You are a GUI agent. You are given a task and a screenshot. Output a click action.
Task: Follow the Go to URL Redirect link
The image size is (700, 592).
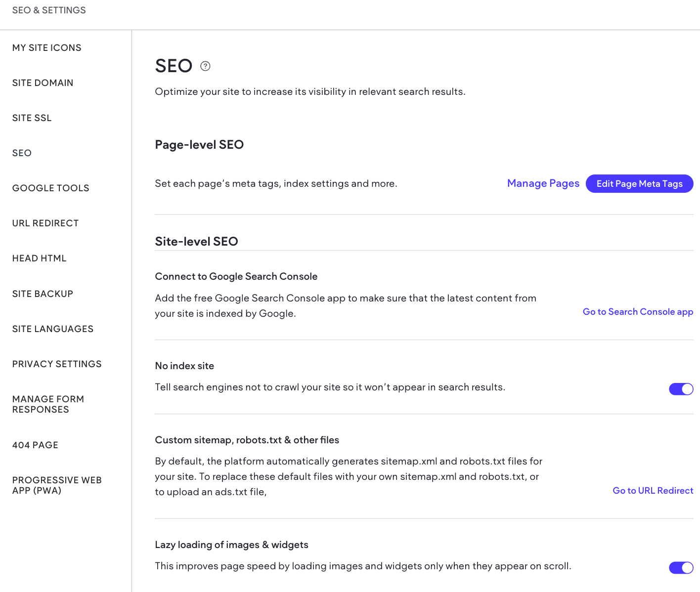(653, 491)
